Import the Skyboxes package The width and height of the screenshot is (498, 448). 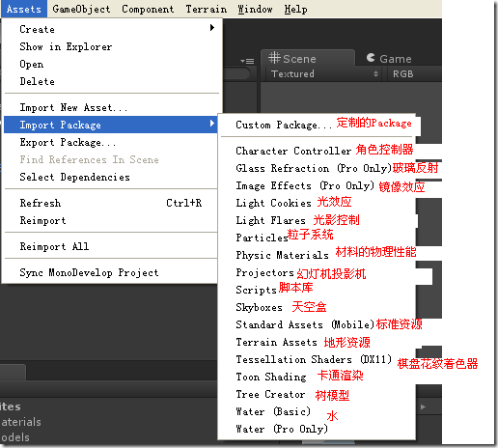pos(317,307)
